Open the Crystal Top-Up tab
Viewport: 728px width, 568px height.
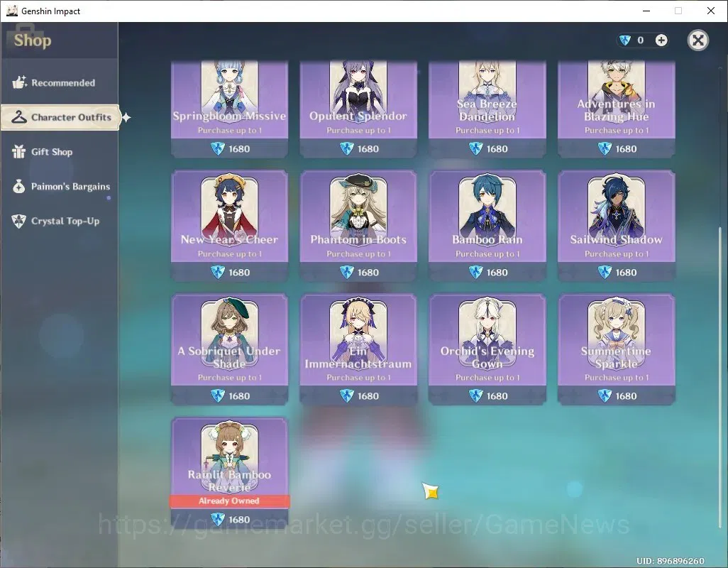60,221
